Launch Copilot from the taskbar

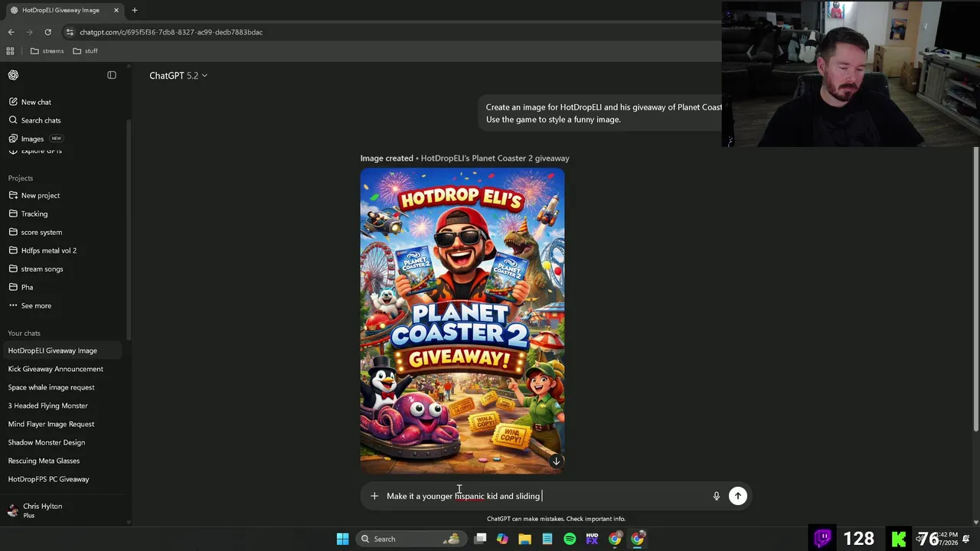click(x=502, y=539)
